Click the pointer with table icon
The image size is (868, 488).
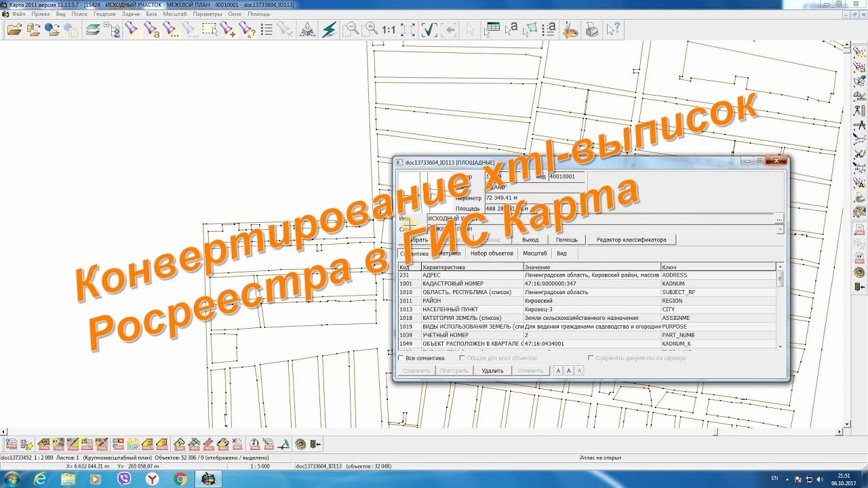coord(492,30)
